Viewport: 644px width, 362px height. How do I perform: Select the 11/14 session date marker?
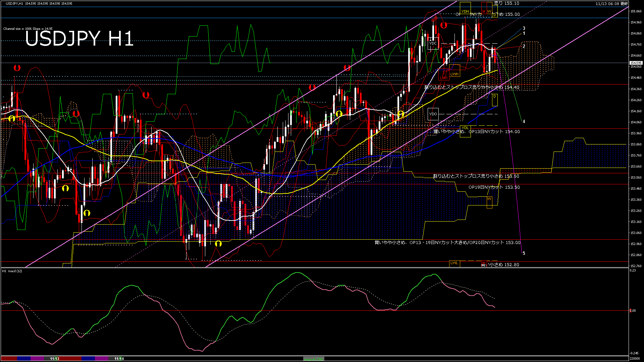click(119, 359)
